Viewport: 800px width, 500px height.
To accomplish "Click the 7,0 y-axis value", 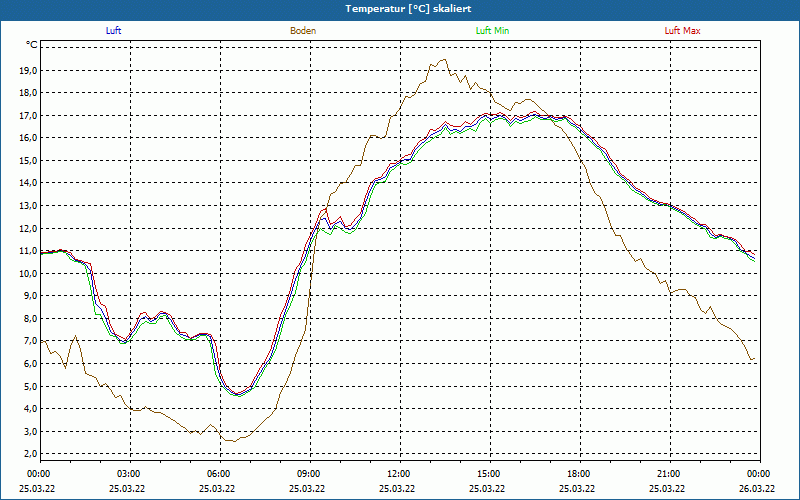I will click(x=31, y=341).
